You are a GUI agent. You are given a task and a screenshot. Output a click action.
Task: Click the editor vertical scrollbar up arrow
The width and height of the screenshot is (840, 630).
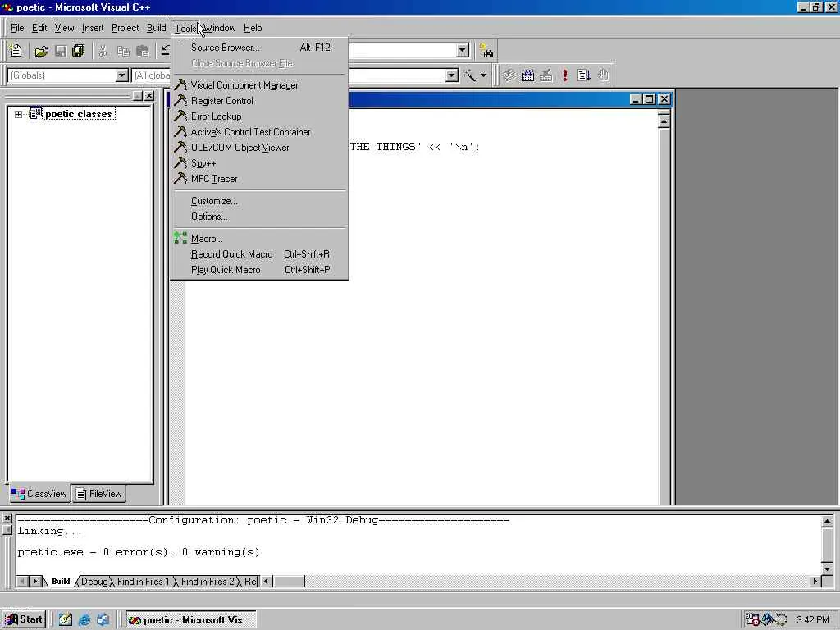point(664,121)
